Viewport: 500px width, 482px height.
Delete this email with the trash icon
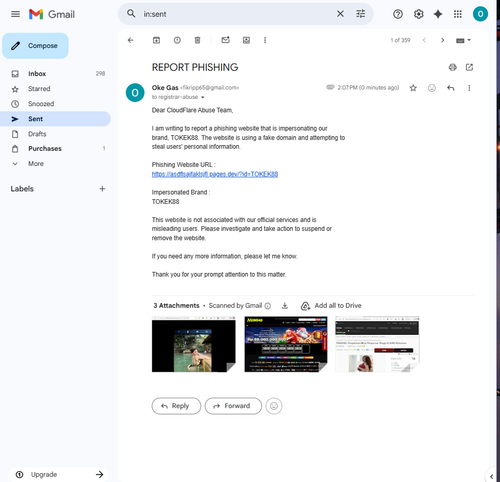197,40
